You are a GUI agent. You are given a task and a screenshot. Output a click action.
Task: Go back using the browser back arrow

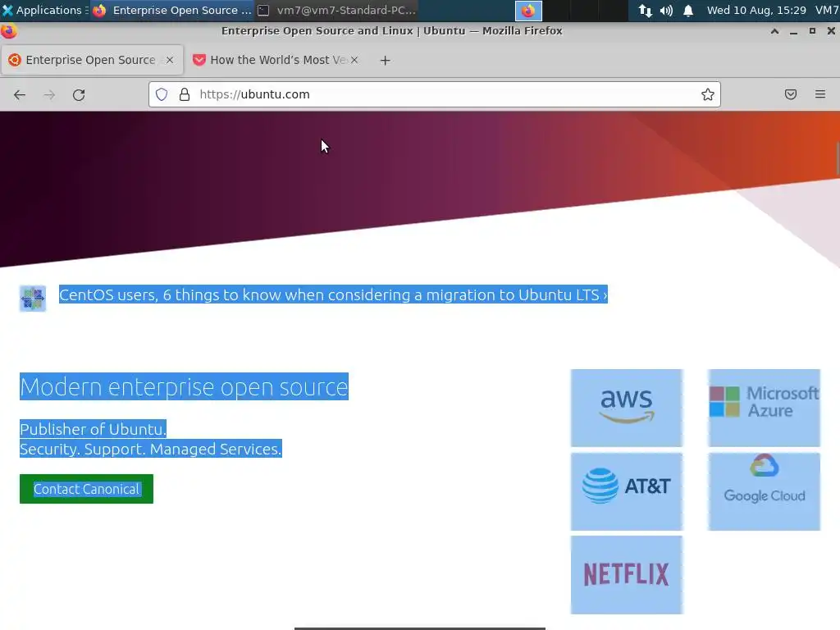pos(20,95)
